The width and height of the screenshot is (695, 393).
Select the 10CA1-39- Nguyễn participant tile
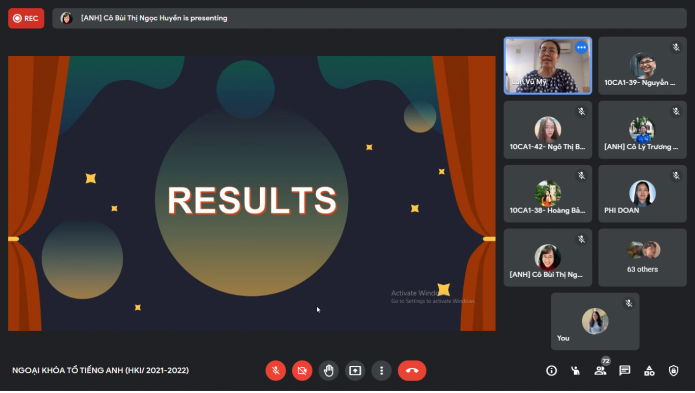(642, 66)
